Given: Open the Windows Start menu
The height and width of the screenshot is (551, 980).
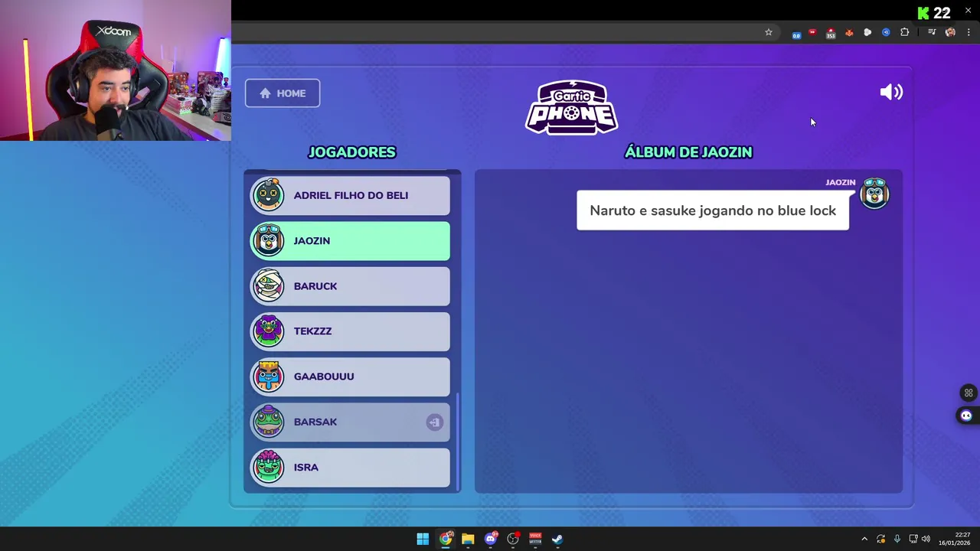Looking at the screenshot, I should (x=423, y=539).
